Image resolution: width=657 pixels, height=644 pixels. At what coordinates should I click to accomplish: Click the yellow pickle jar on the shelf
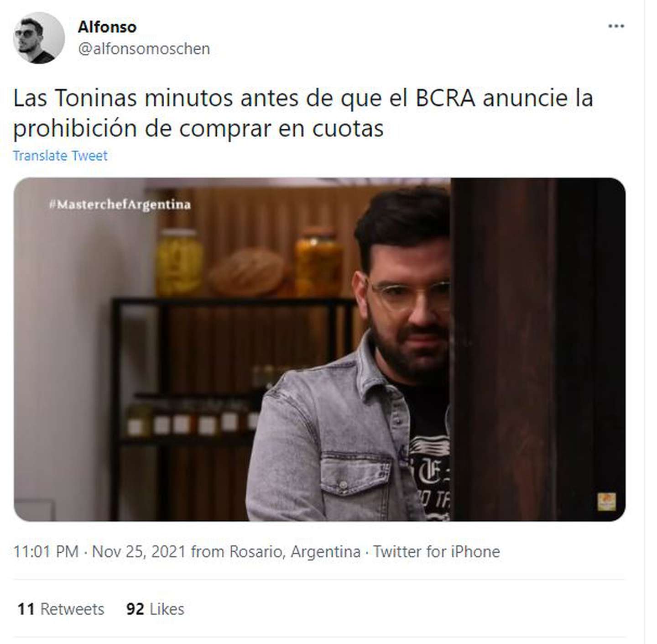coord(179,262)
